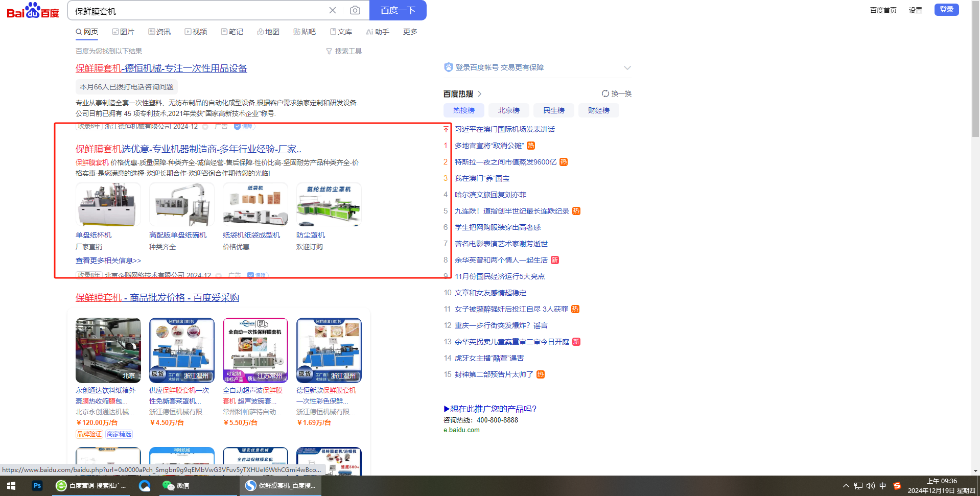The image size is (980, 496).
Task: Expand the 登录百度帐号 panel chevron
Action: click(627, 67)
